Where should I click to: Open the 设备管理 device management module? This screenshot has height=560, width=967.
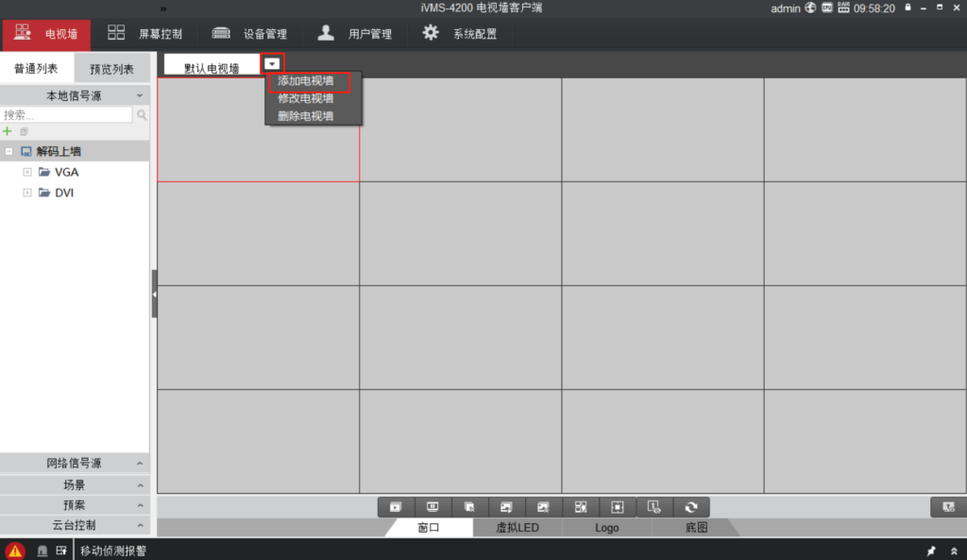[x=250, y=34]
